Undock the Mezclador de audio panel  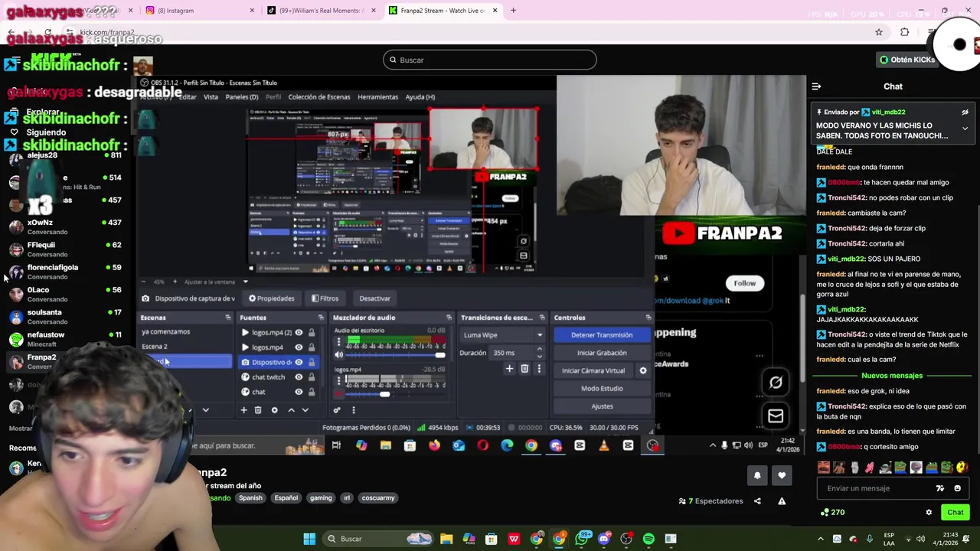[449, 318]
